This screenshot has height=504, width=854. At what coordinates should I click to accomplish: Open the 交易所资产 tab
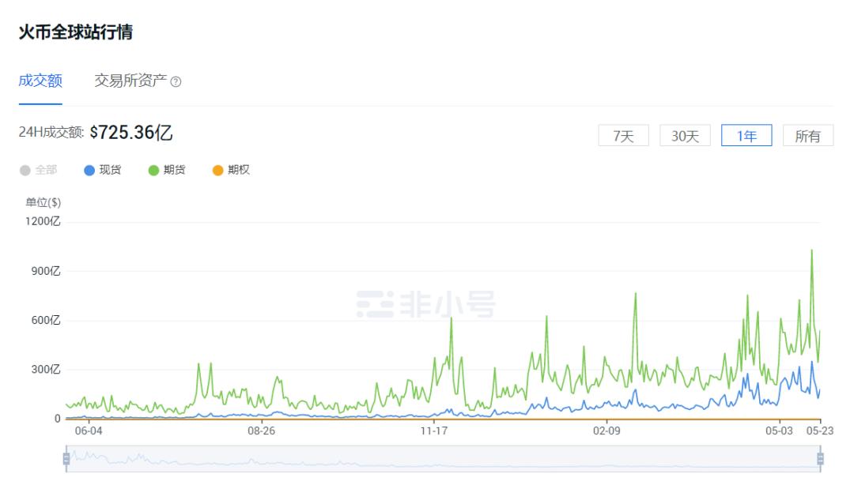tap(130, 81)
